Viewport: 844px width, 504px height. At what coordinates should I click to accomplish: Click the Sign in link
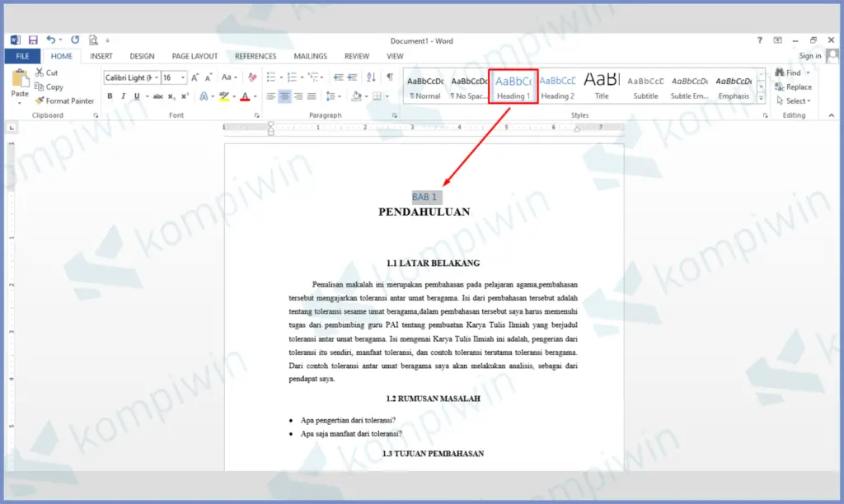[810, 55]
